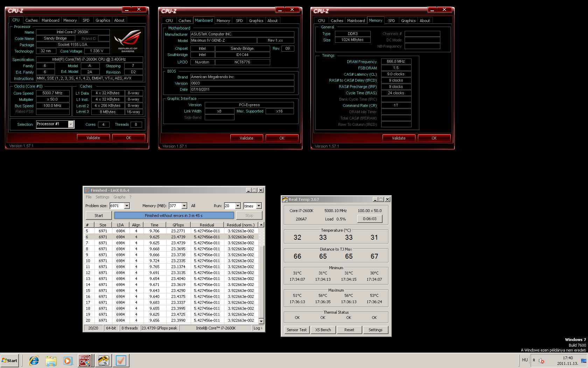
Task: Sort LinX results by Time column header
Action: click(154, 225)
